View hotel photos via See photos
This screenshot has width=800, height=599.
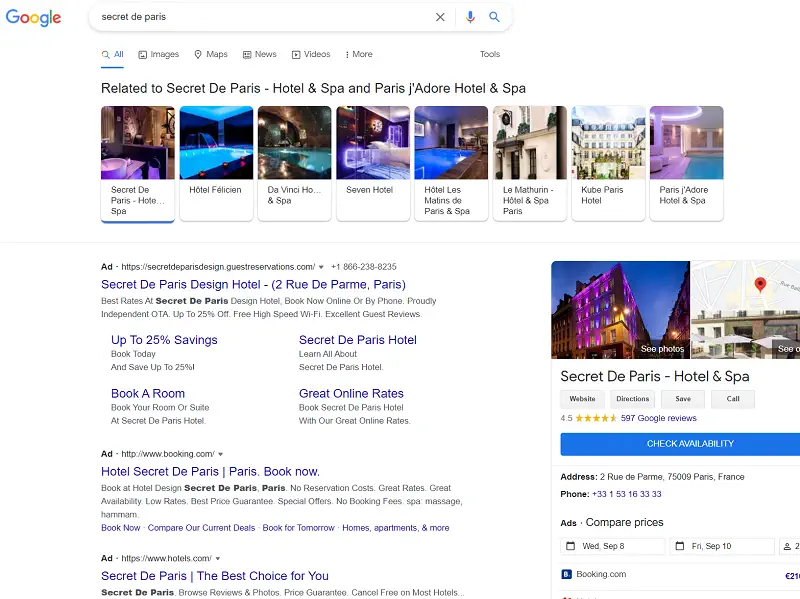[x=662, y=349]
